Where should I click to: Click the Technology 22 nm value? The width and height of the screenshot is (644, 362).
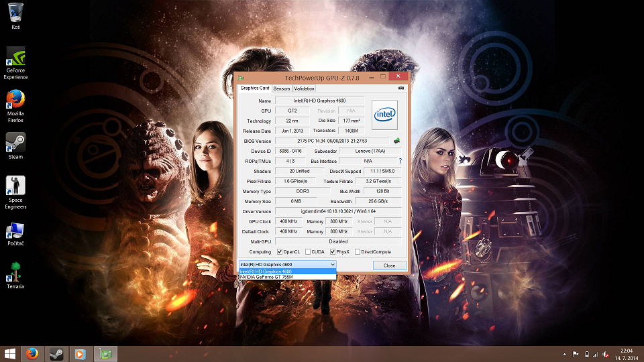click(292, 121)
